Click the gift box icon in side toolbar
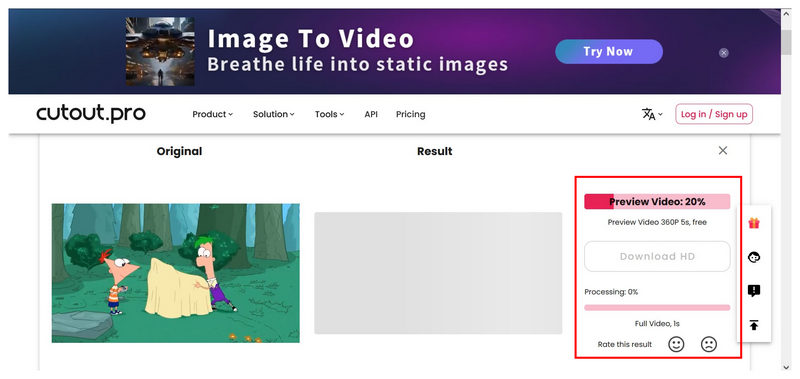Image resolution: width=800 pixels, height=379 pixels. [x=754, y=223]
